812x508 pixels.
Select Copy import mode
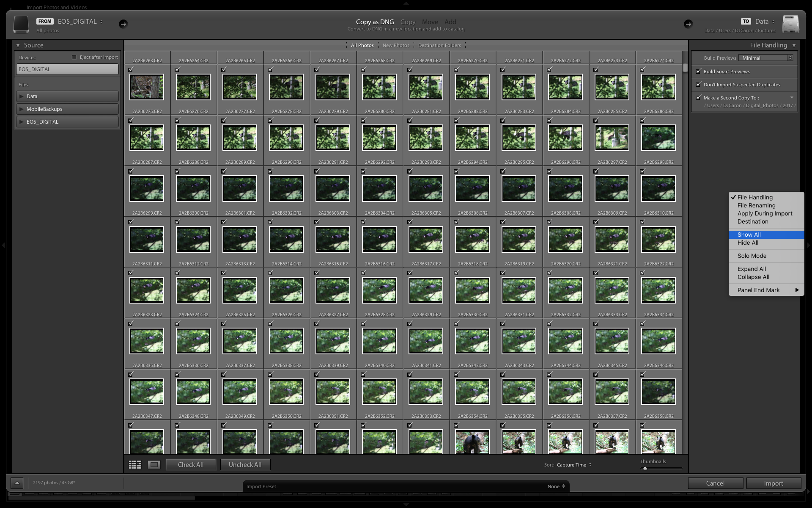pos(408,22)
